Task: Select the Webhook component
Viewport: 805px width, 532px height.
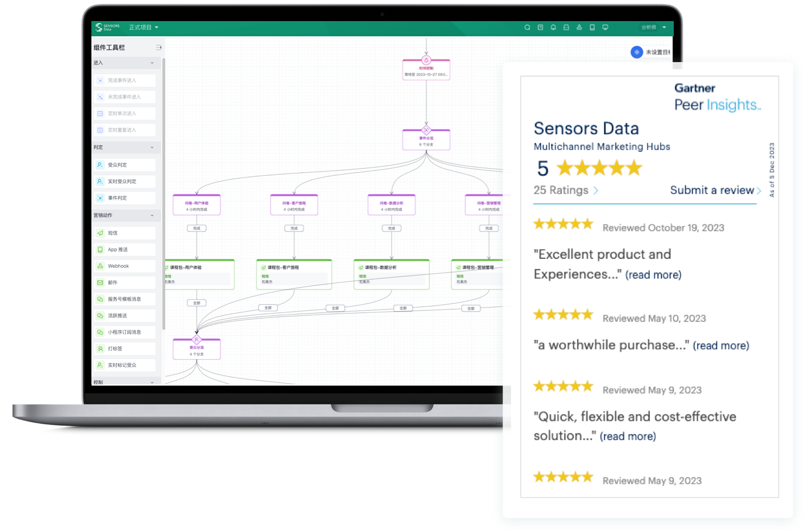Action: tap(124, 266)
